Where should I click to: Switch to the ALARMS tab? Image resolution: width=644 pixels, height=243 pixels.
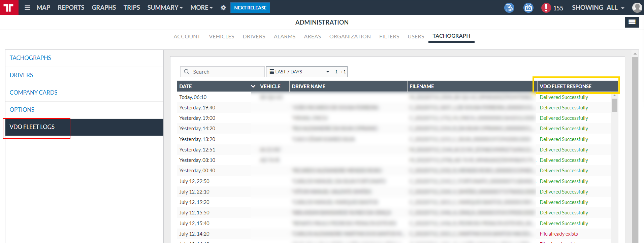click(284, 36)
